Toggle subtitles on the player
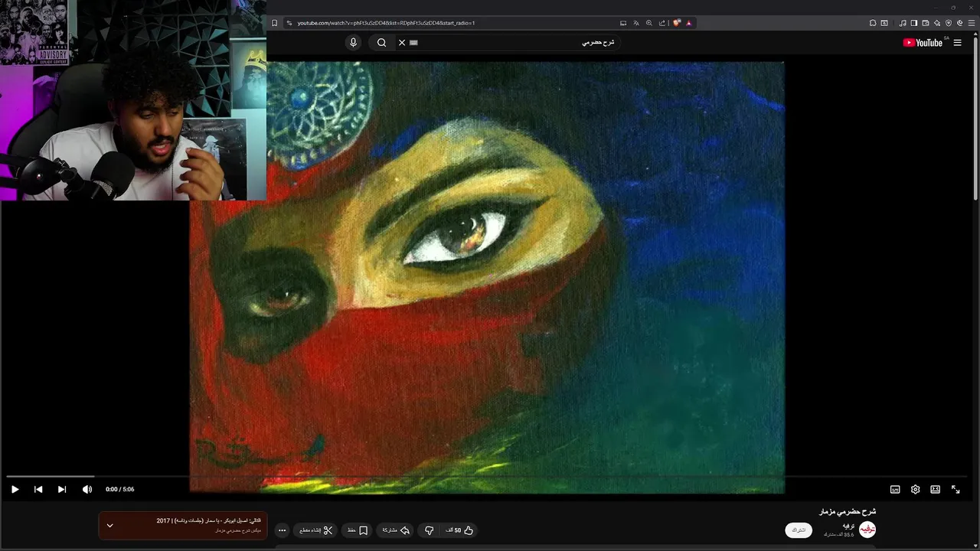This screenshot has height=551, width=980. (895, 489)
